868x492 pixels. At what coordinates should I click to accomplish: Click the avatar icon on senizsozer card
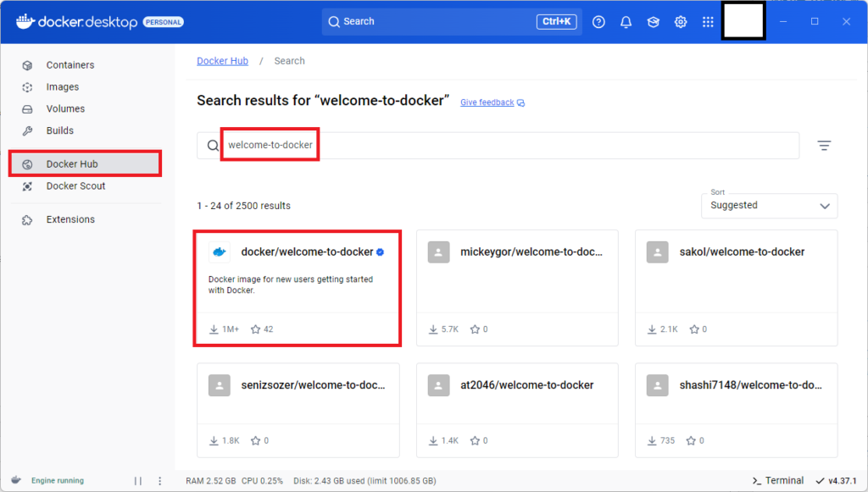point(220,385)
